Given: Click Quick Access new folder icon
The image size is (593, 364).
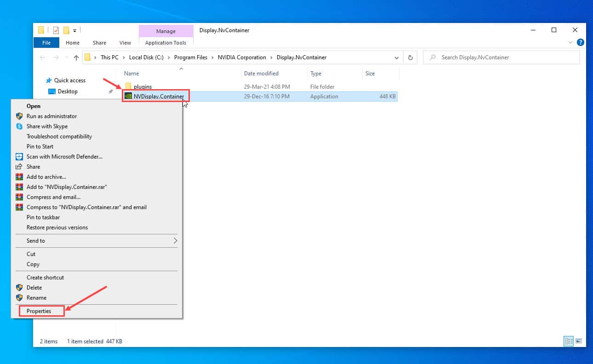Looking at the screenshot, I should (66, 30).
